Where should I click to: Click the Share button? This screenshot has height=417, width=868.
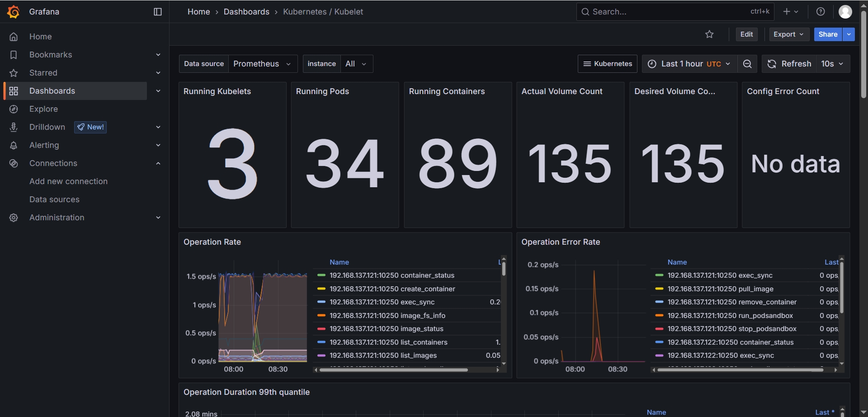(827, 34)
